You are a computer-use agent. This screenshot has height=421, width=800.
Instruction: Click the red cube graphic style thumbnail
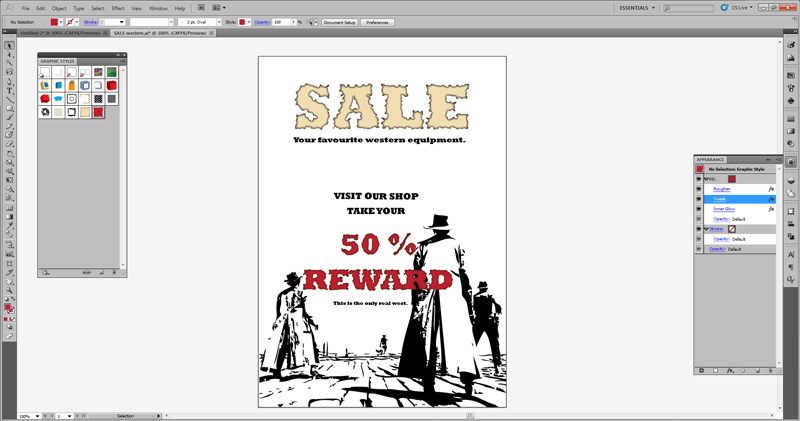point(112,86)
